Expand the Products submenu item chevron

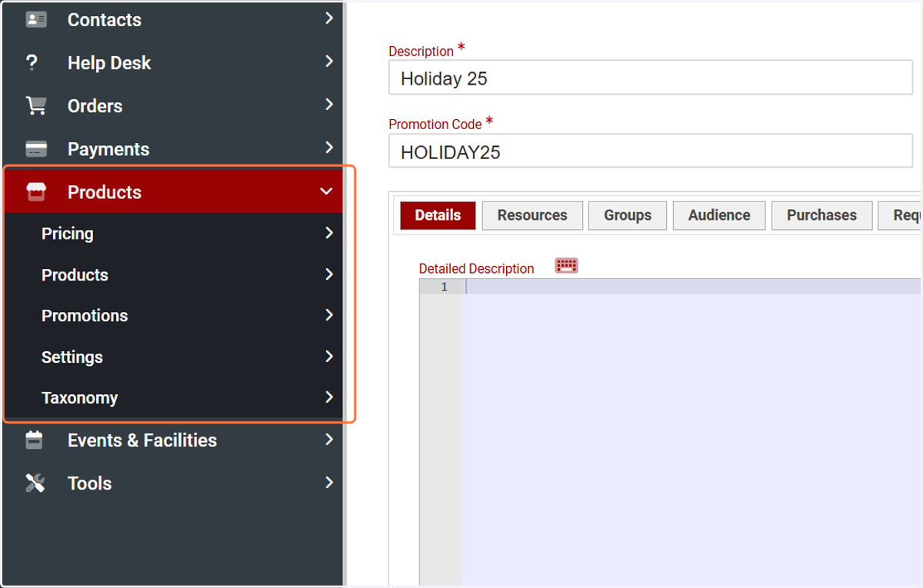[x=329, y=274]
